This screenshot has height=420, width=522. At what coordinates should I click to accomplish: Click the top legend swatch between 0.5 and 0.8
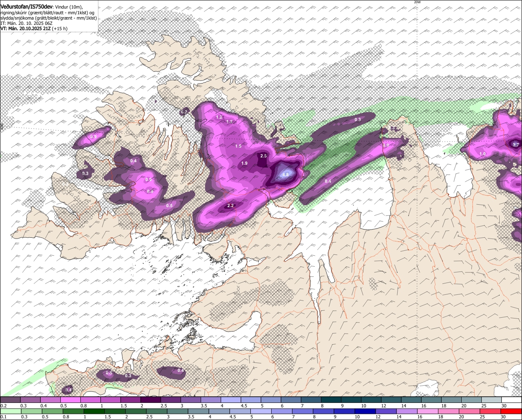click(x=71, y=400)
